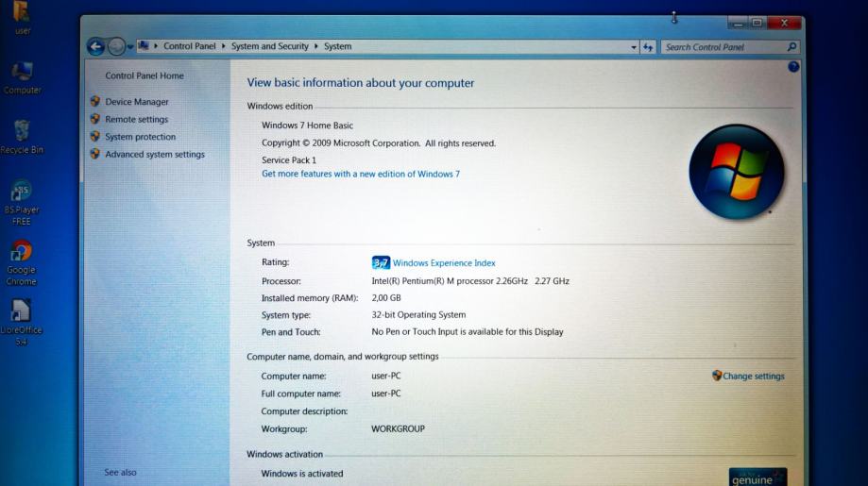Click Get more features with new edition link
Screen dimensions: 868x486
(361, 174)
